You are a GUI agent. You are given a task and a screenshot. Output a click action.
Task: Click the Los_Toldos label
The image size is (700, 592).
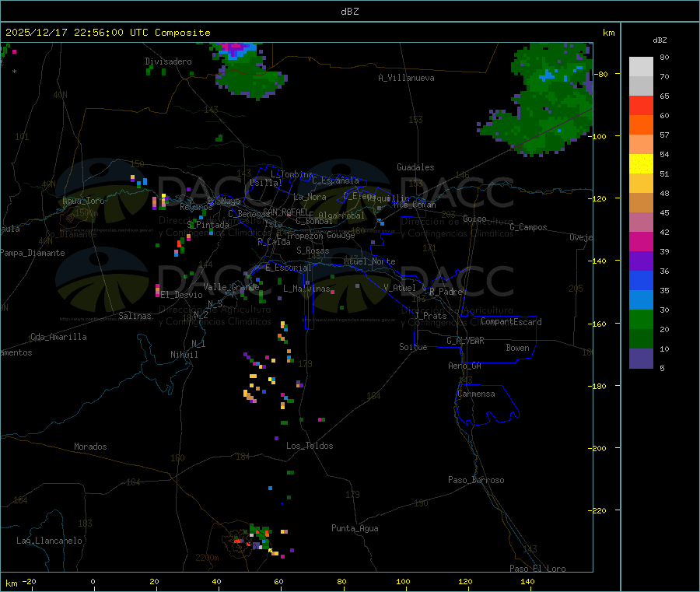(310, 446)
